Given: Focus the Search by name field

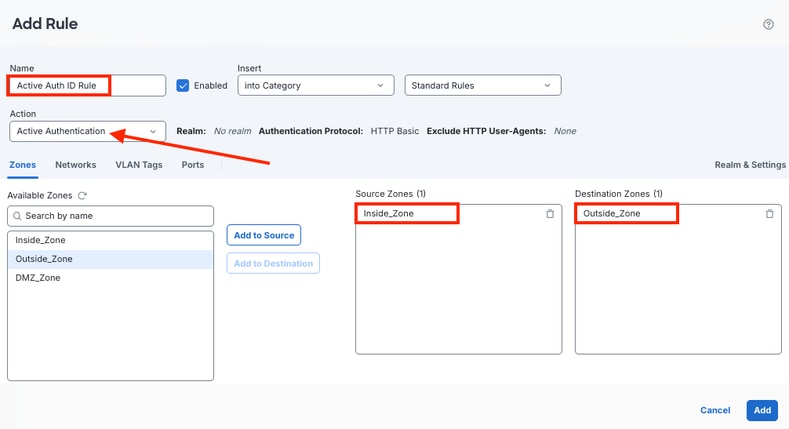Looking at the screenshot, I should coord(110,216).
